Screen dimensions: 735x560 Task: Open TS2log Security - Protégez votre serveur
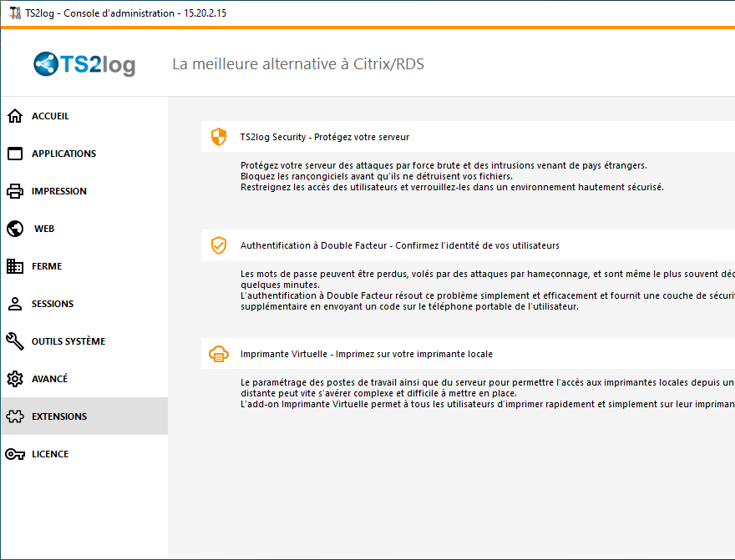pyautogui.click(x=468, y=137)
